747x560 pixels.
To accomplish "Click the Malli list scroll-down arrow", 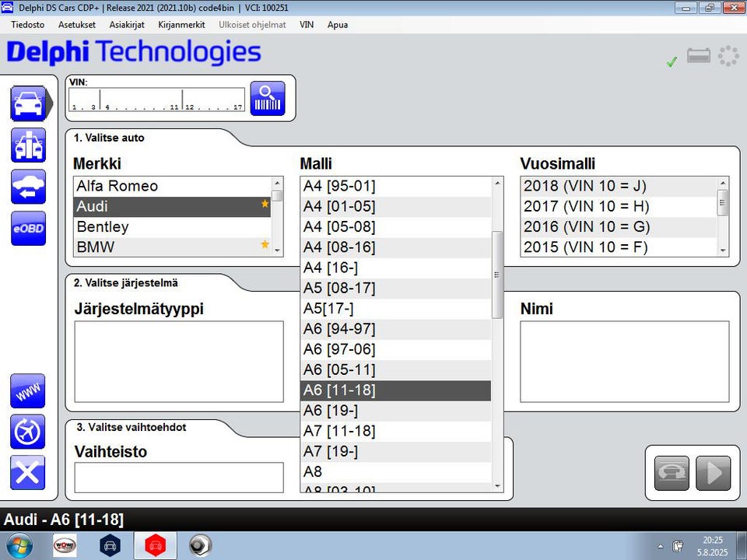I will 497,486.
